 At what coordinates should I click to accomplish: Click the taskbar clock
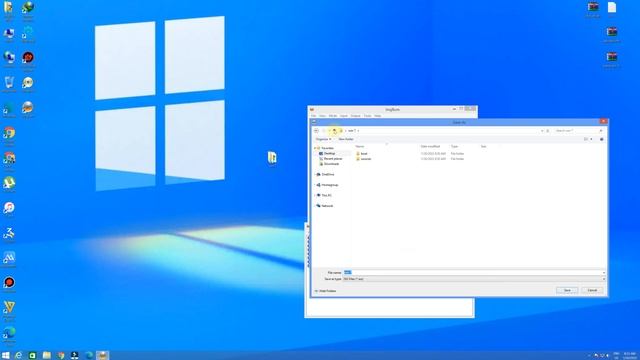tap(630, 356)
